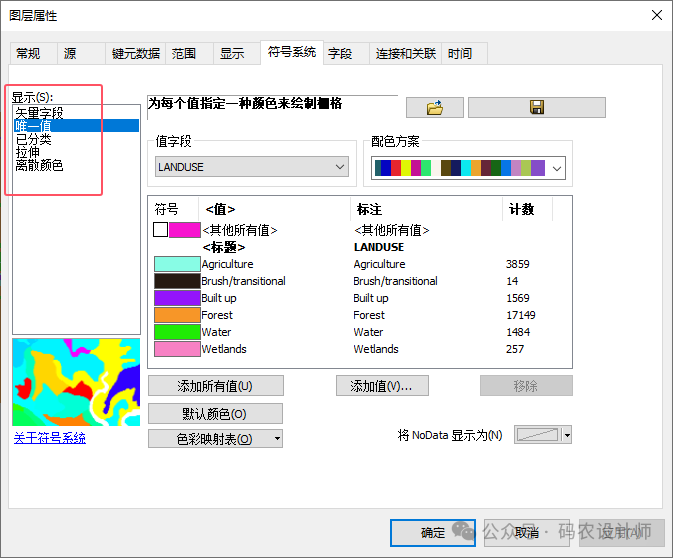Screen dimensions: 673x558
Task: Click the Forest orange color swatch
Action: click(x=177, y=315)
